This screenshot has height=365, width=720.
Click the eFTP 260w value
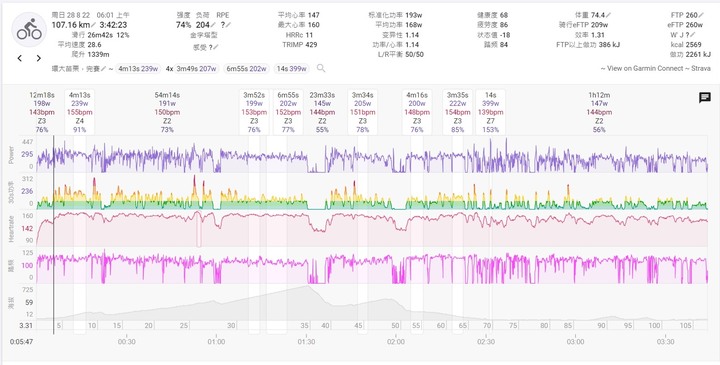(694, 25)
